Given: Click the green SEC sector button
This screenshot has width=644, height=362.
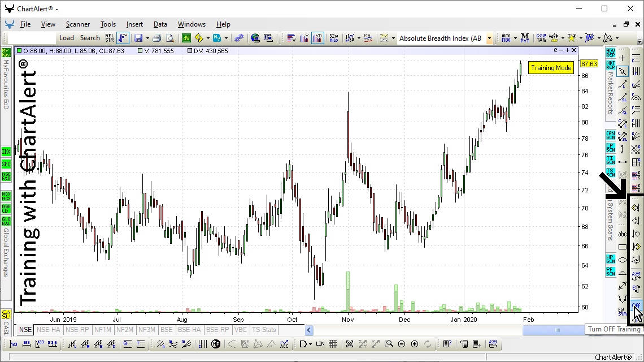Looking at the screenshot, I should pyautogui.click(x=6, y=164).
